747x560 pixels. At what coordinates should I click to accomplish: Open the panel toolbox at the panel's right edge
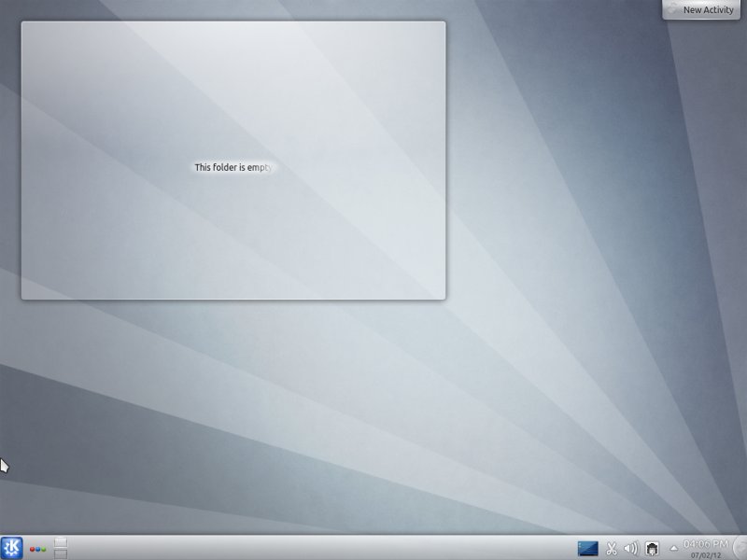pyautogui.click(x=740, y=548)
